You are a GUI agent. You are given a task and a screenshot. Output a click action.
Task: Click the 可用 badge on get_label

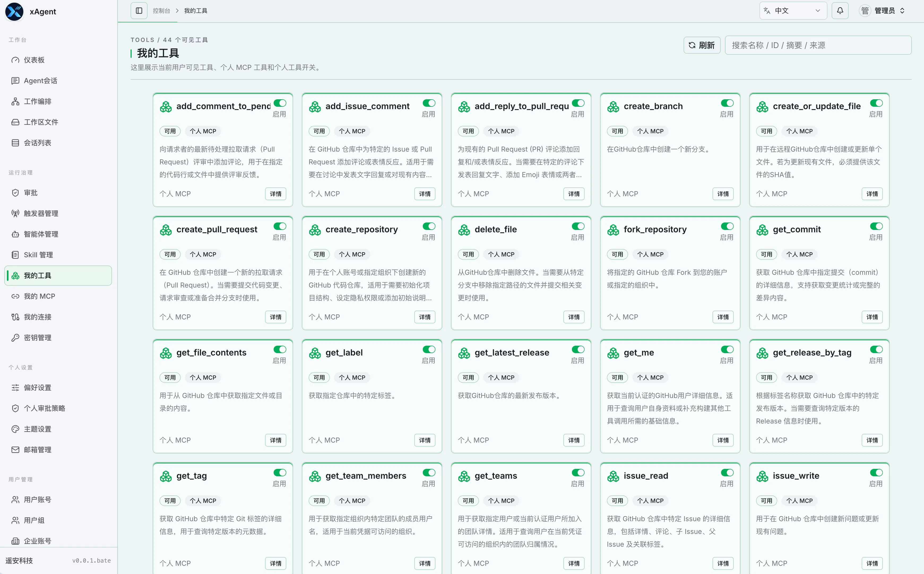click(x=319, y=378)
